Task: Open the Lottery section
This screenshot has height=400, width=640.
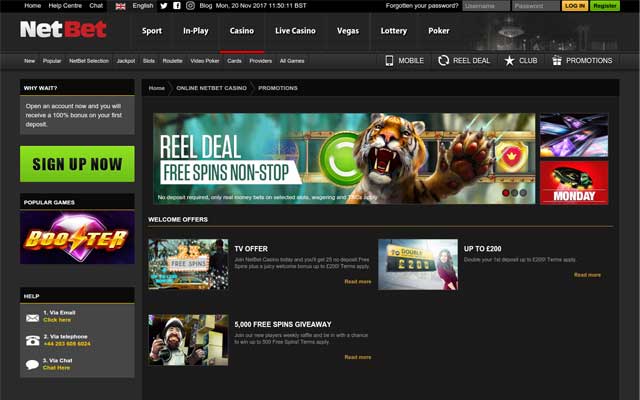Action: [393, 31]
